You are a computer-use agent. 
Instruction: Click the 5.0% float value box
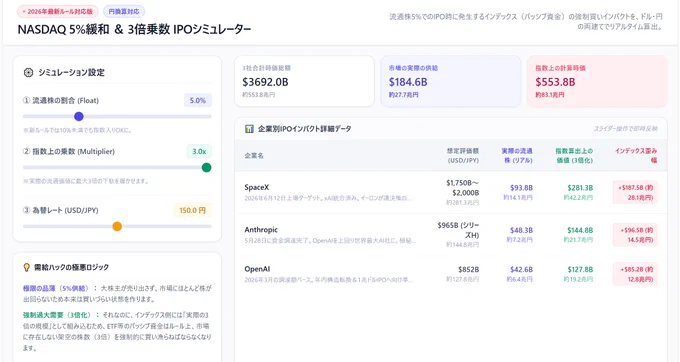198,101
